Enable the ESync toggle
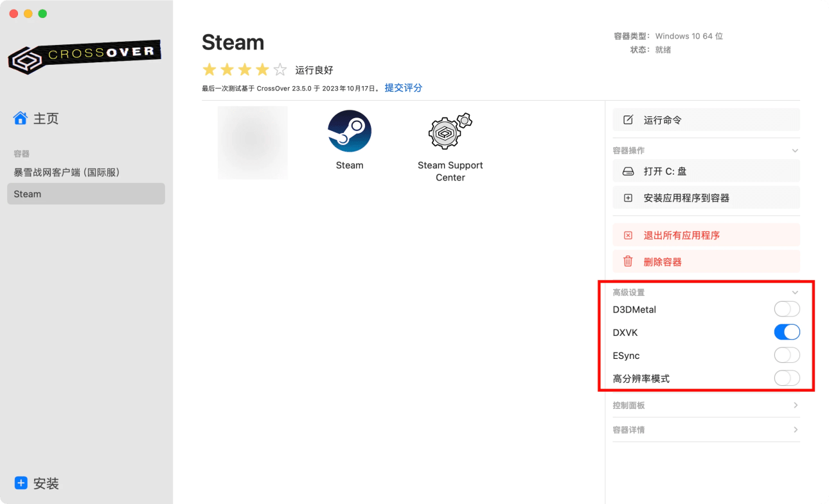 click(787, 356)
